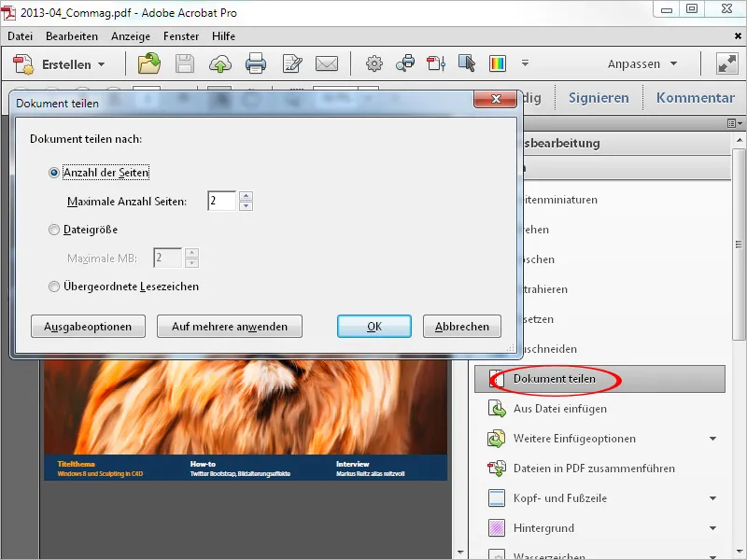Click the printer with magnifier icon
Viewport: 747px width, 560px height.
405,63
